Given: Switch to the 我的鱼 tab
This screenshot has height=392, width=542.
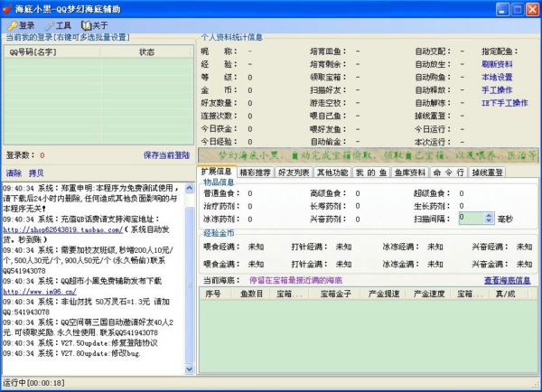Looking at the screenshot, I should [x=371, y=173].
